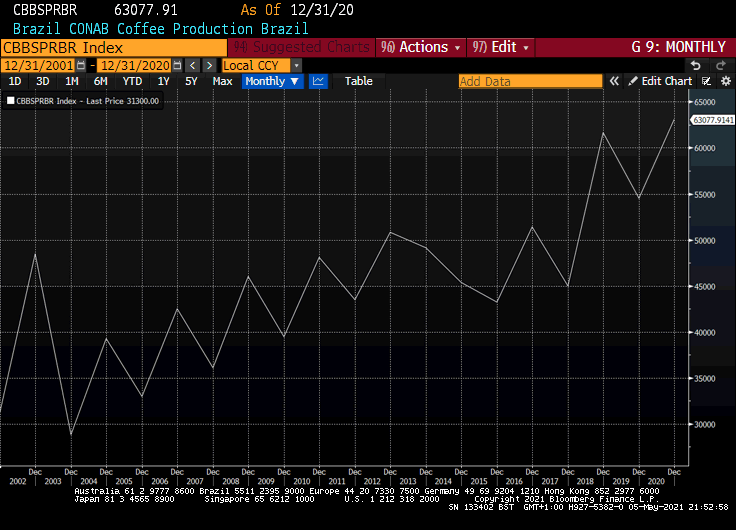
Task: Select the line chart type icon
Action: pos(318,81)
